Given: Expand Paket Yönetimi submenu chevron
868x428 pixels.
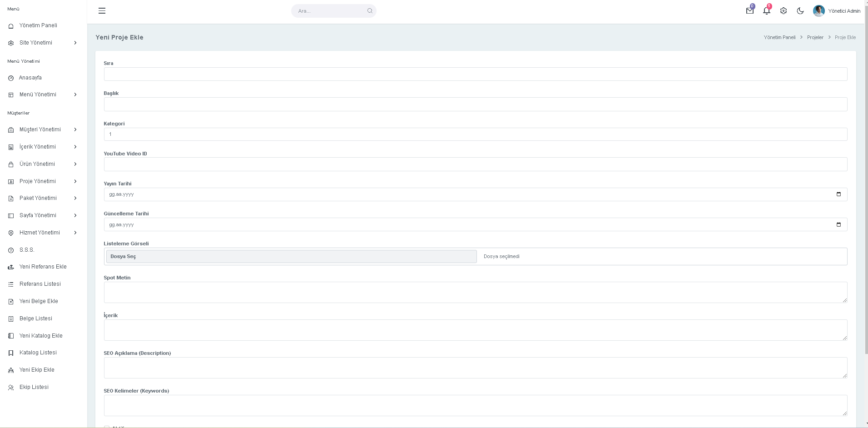Looking at the screenshot, I should (75, 198).
